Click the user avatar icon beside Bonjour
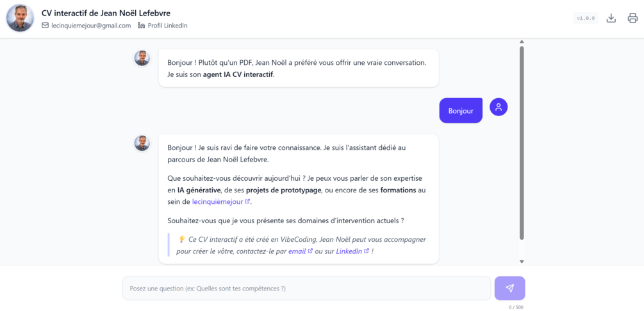 tap(499, 107)
